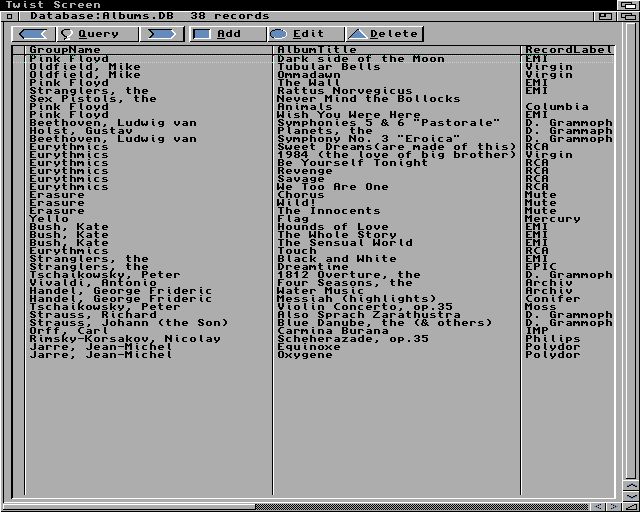Select 'We Too Are One' album cell
The image size is (640, 512).
[333, 187]
